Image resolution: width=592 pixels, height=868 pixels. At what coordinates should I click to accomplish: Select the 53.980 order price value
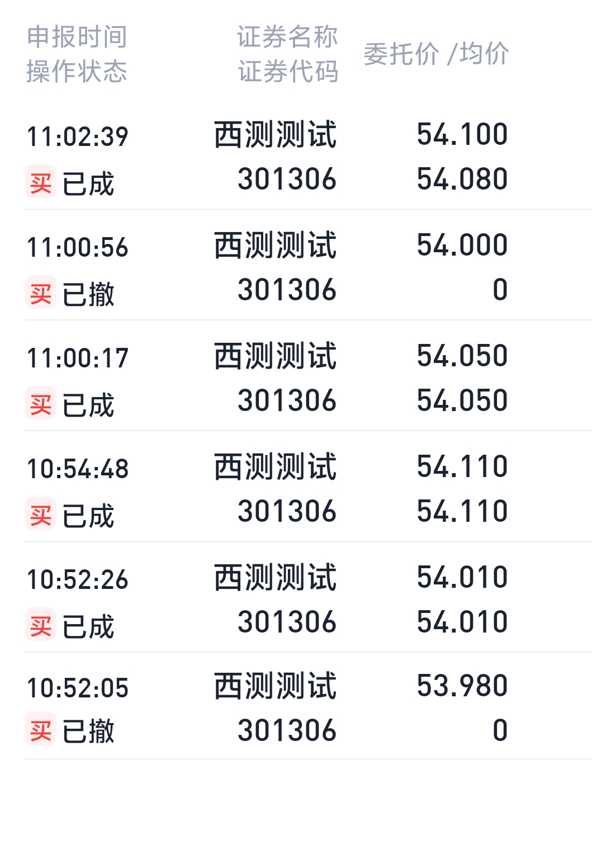pyautogui.click(x=462, y=686)
